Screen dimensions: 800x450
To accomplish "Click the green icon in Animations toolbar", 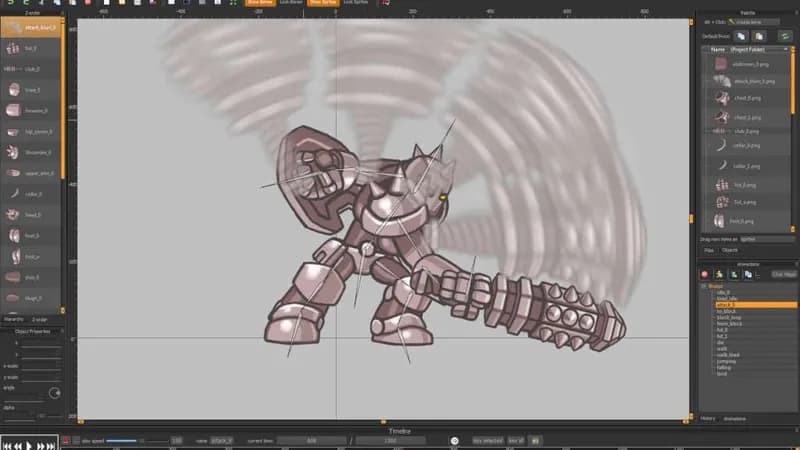I will pyautogui.click(x=734, y=274).
